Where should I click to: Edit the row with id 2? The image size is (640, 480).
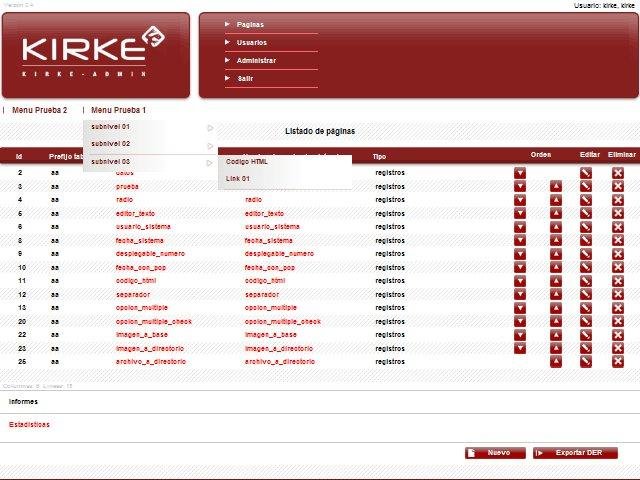pos(586,173)
